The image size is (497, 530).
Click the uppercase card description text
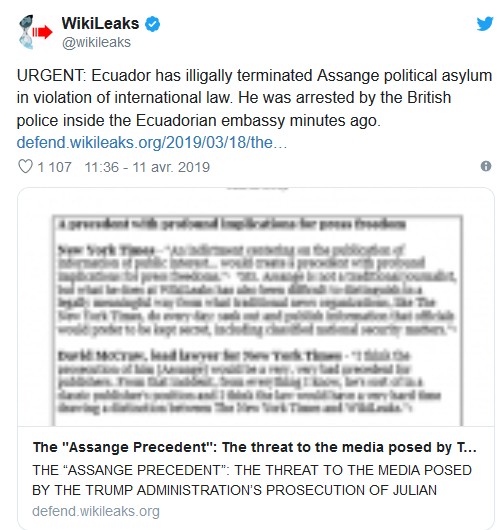pos(252,480)
